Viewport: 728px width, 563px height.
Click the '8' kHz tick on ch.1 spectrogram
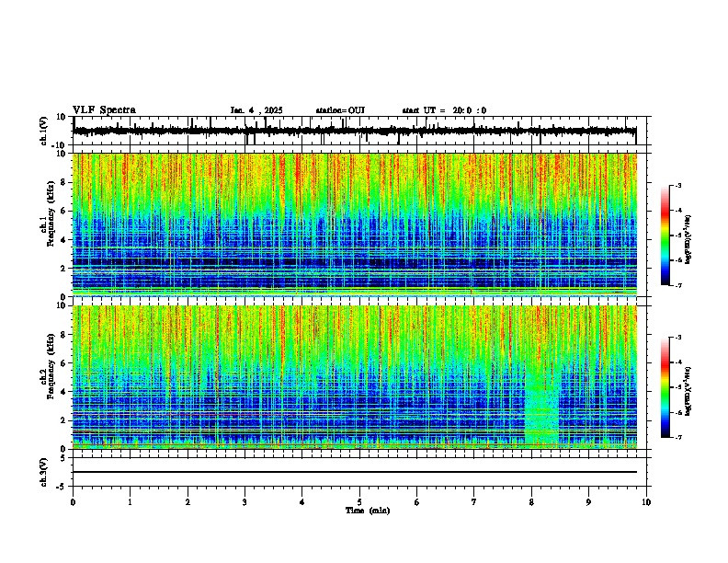[x=63, y=182]
